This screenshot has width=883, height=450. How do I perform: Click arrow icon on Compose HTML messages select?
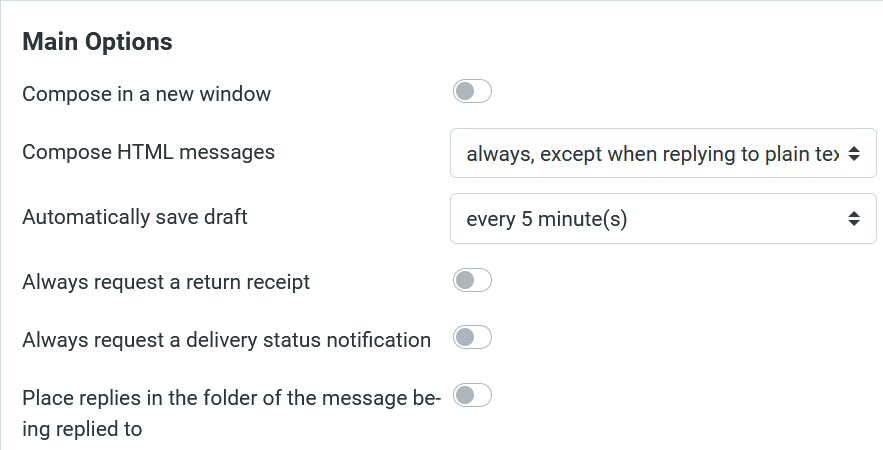point(853,155)
